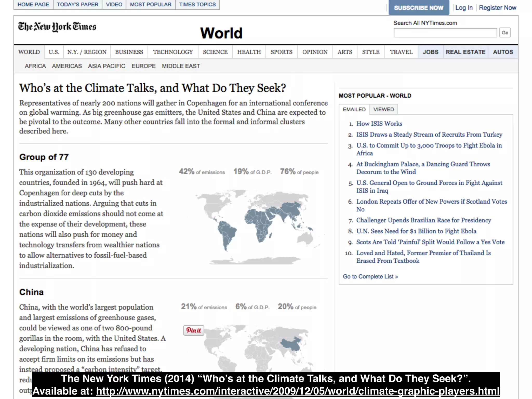Click '76% of people' statistic
Image resolution: width=532 pixels, height=399 pixels.
(x=299, y=171)
